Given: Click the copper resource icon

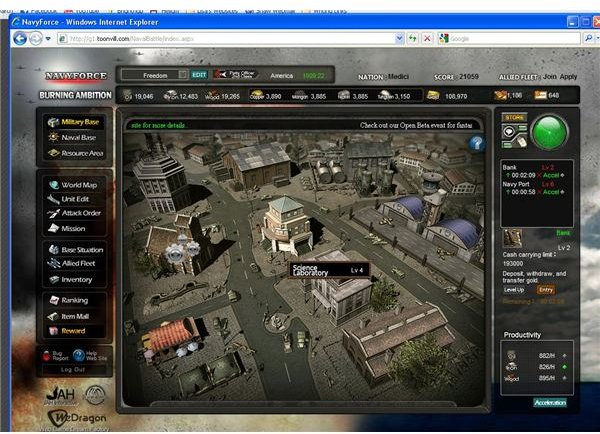Looking at the screenshot, I should (257, 95).
